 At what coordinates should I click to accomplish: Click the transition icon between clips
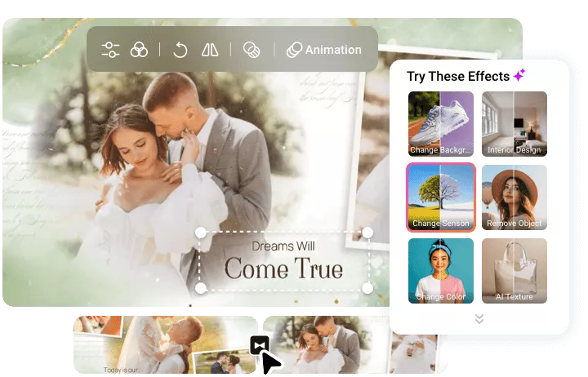(260, 345)
